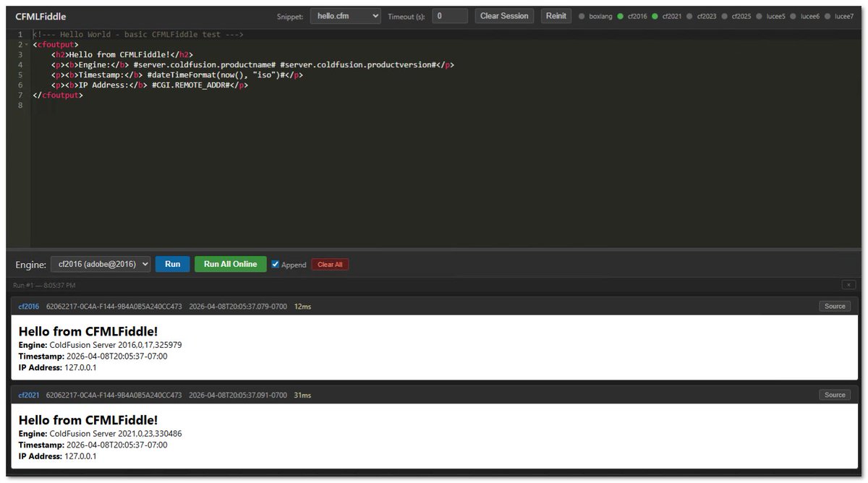Open the Engine dropdown cf2016 (adobe@2016)

[x=101, y=264]
